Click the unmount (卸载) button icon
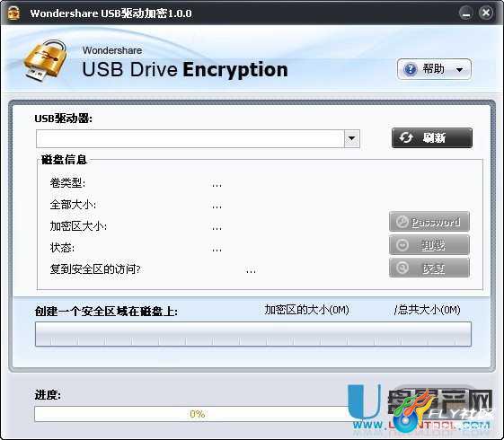504x440 pixels. click(402, 245)
